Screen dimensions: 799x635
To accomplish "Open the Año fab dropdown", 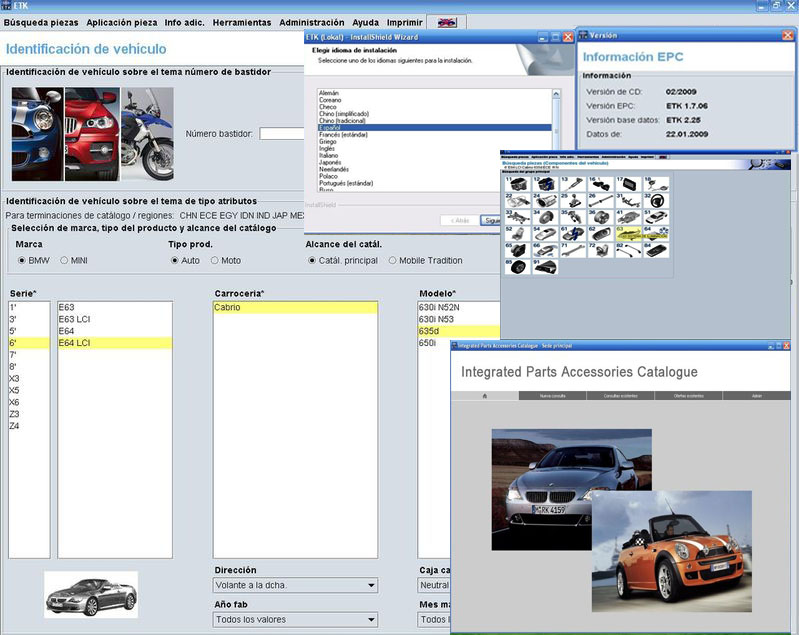I will click(296, 620).
